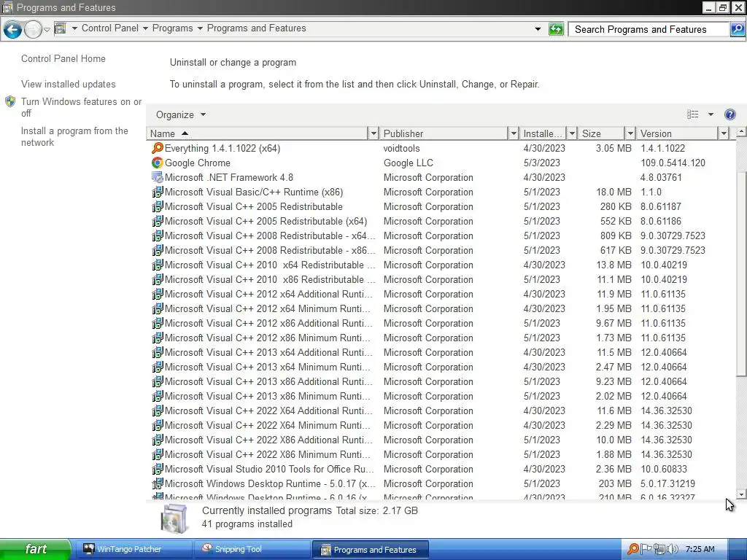Click the Windows features shield icon
Screen dimensions: 747x560
click(10, 101)
